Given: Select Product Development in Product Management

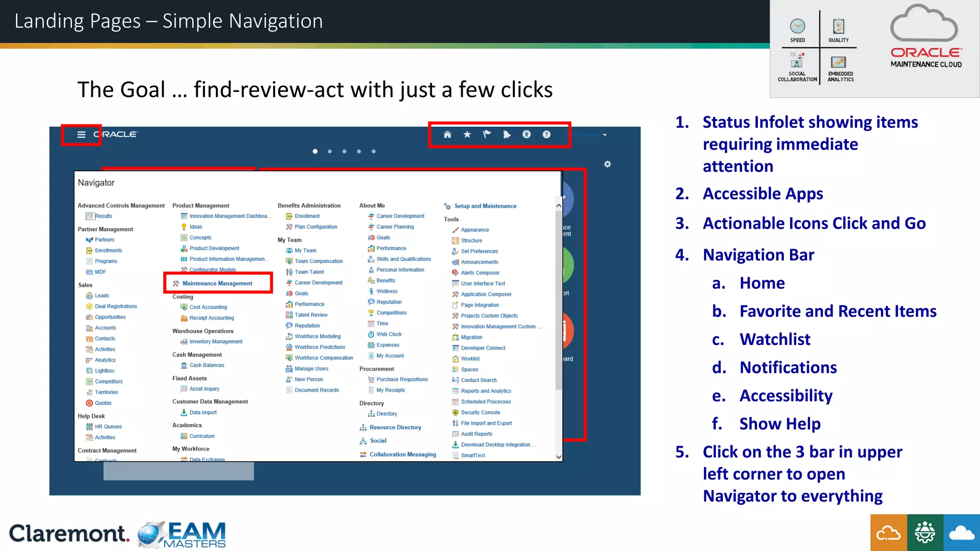Looking at the screenshot, I should point(214,248).
